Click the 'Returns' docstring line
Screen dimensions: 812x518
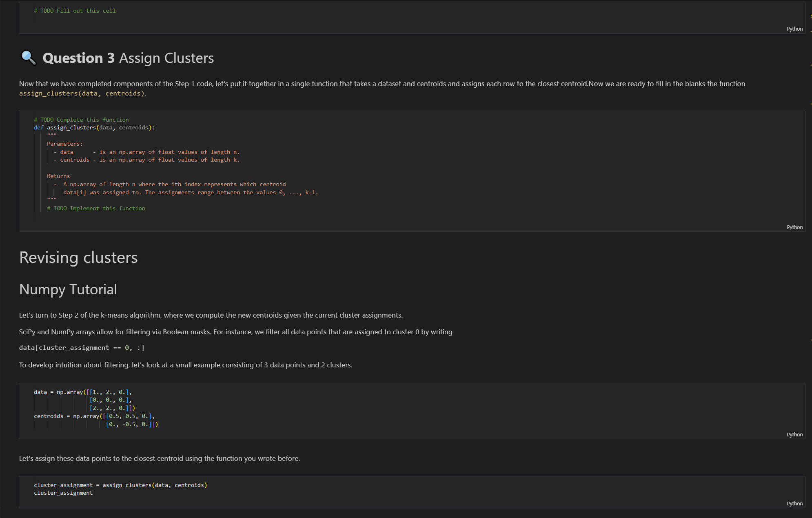coord(58,176)
